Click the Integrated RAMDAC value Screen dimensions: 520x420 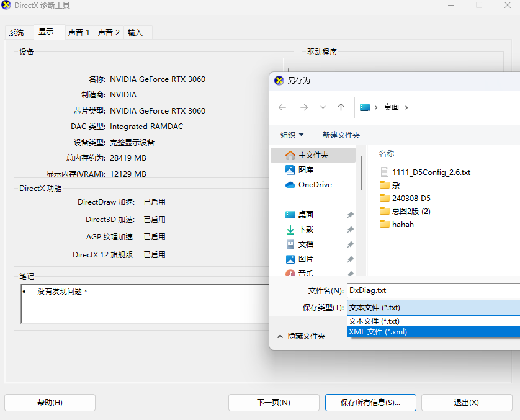coord(146,127)
